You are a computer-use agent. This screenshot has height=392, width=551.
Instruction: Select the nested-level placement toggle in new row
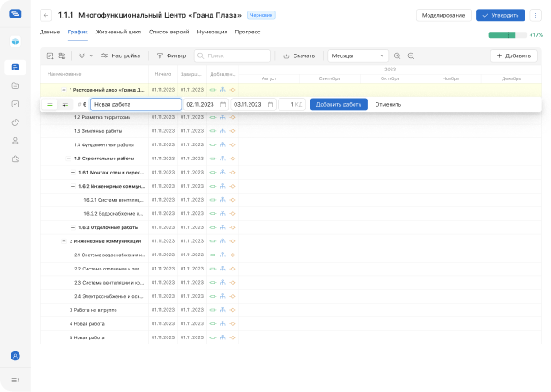pyautogui.click(x=64, y=104)
